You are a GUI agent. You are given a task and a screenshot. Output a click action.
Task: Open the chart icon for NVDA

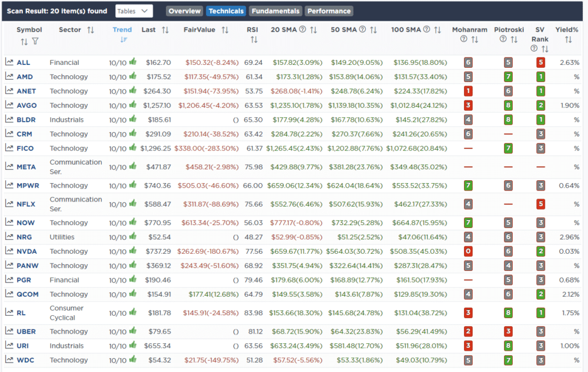(x=9, y=251)
